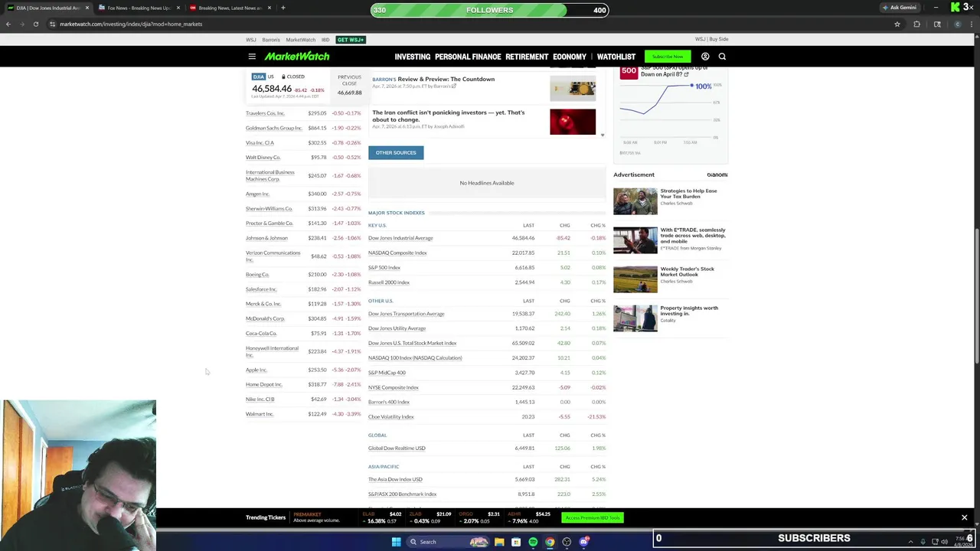
Task: Open Discord from the taskbar
Action: (x=583, y=542)
